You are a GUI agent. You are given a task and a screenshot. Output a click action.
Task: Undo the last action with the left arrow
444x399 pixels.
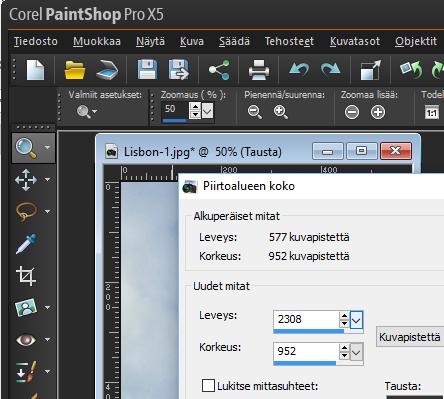tap(299, 69)
